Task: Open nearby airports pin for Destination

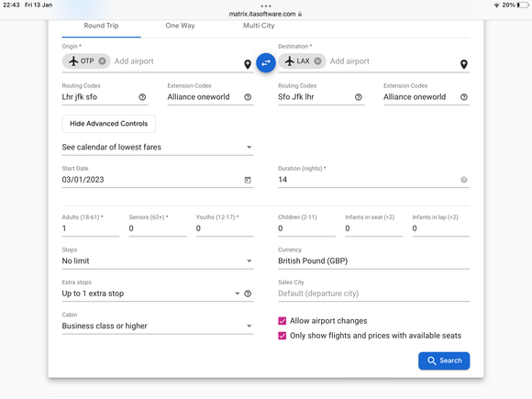Action: coord(464,64)
